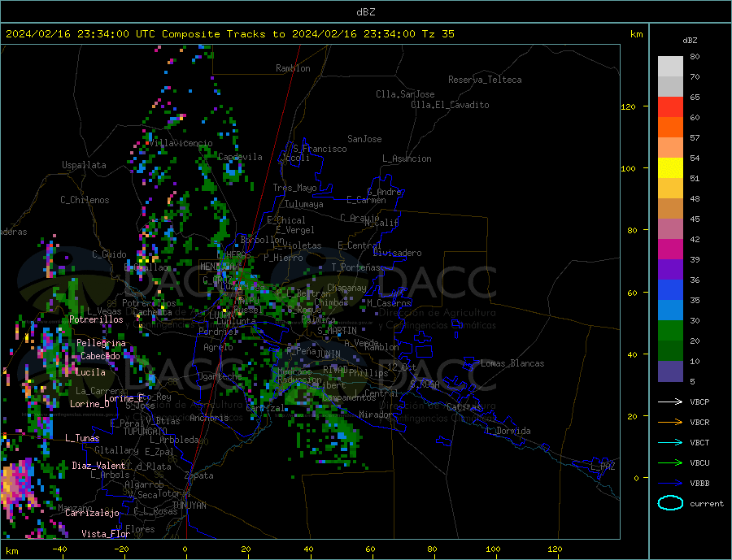Click the 'Potrerillos' white map label
Screen dimensions: 732x560
(x=96, y=319)
